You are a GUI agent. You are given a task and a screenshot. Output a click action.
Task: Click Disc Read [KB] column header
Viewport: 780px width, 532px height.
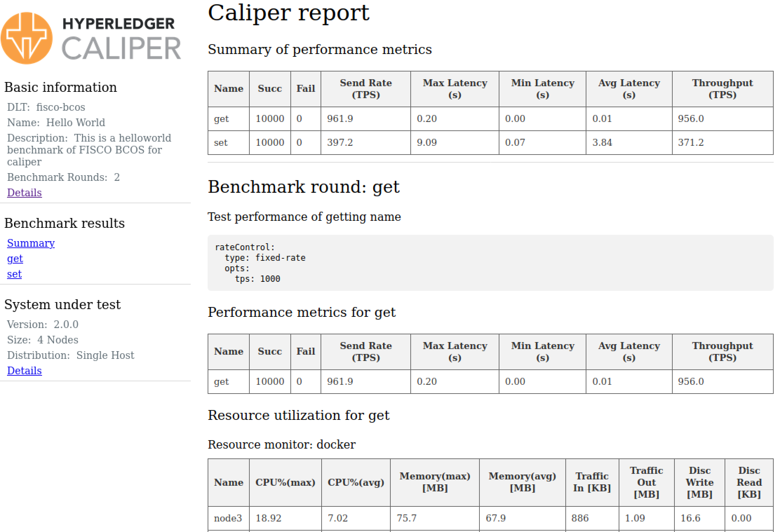749,483
